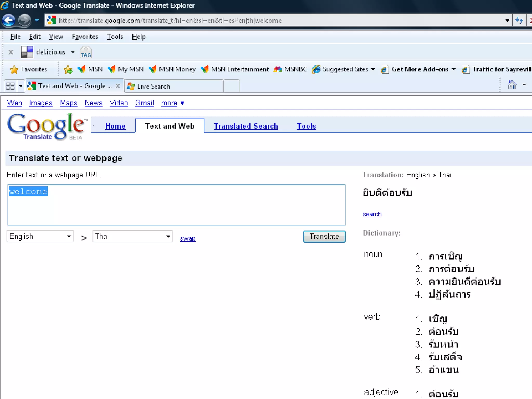
Task: Click the swap languages link
Action: pos(187,238)
